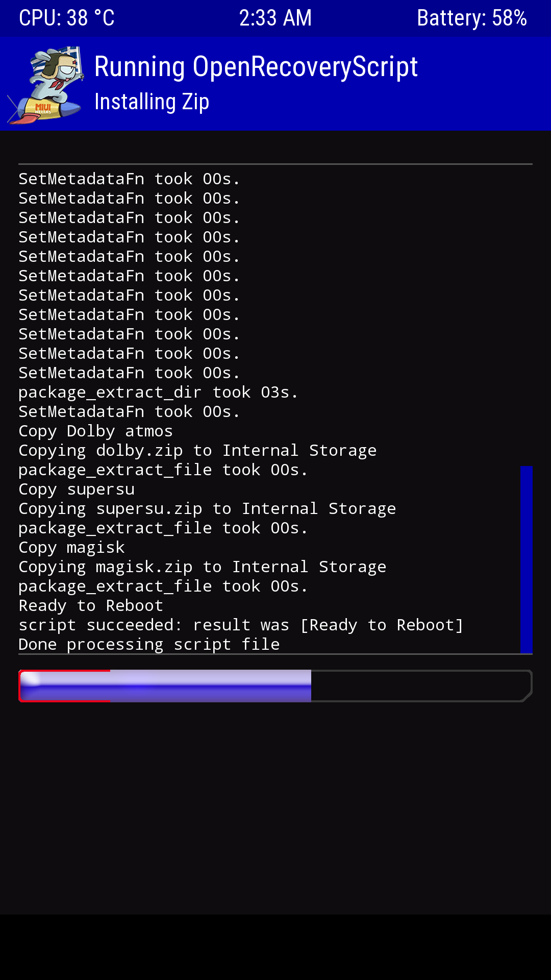Select the 'Copy Dolby atmos' log line

[95, 431]
